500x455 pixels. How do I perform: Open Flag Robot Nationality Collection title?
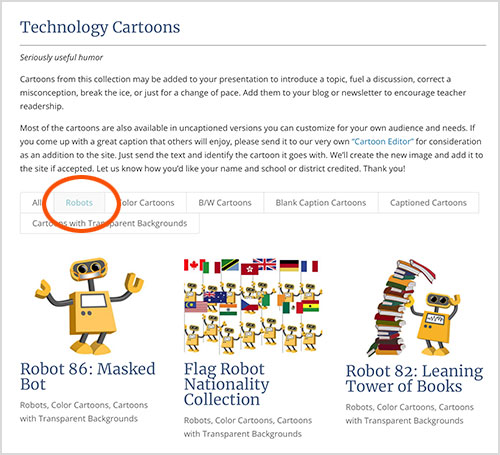pos(227,384)
